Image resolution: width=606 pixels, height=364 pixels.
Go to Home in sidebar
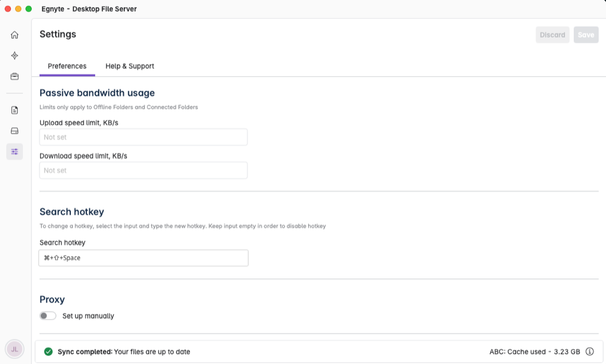click(x=15, y=35)
